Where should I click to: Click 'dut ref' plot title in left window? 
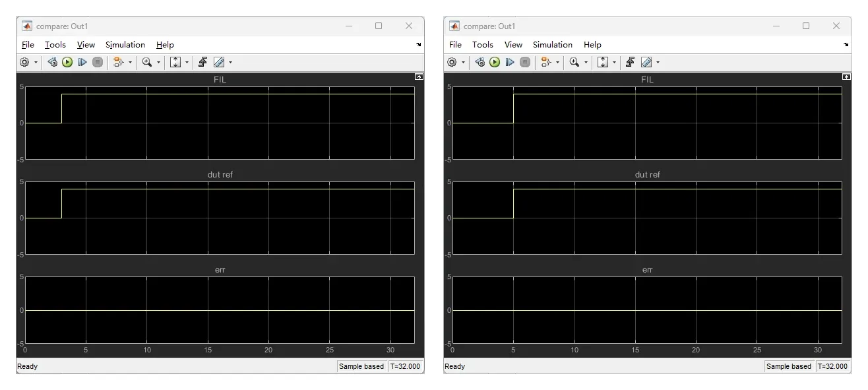220,175
